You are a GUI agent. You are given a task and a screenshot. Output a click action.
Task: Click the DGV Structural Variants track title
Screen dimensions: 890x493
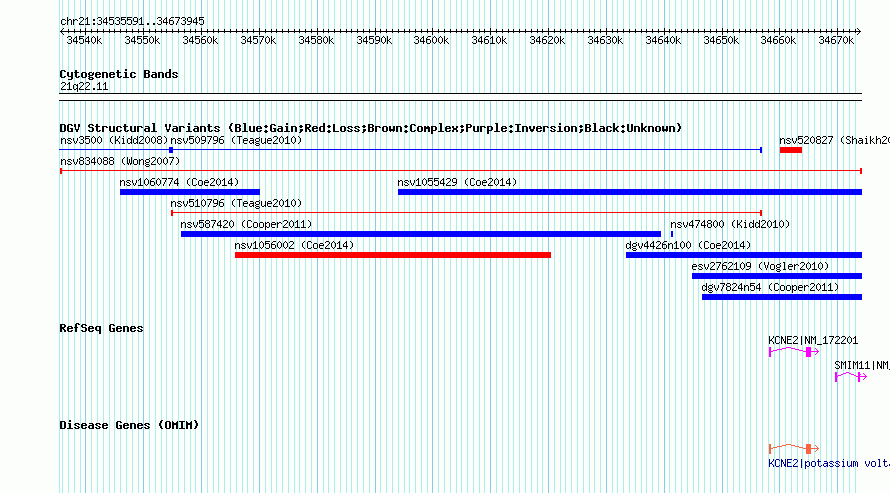[x=371, y=128]
